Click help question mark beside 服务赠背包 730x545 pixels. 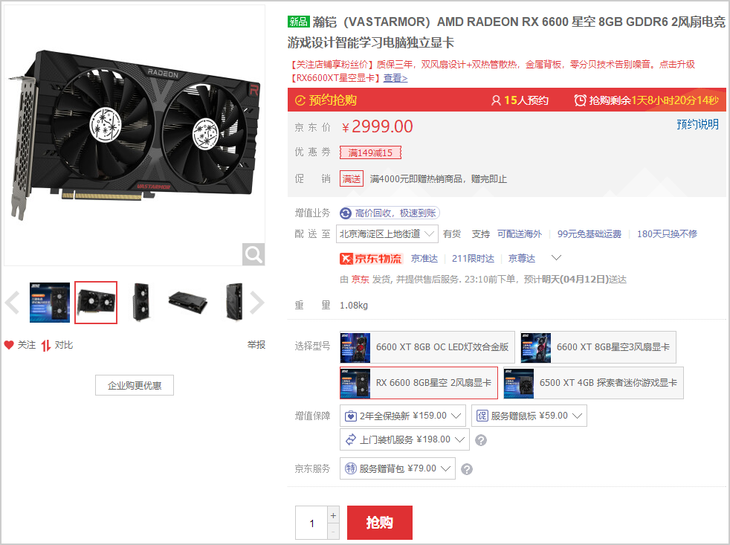[466, 469]
